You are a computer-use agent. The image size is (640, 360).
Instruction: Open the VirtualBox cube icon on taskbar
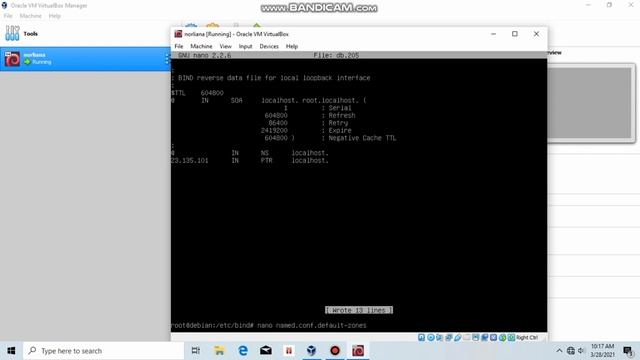311,351
